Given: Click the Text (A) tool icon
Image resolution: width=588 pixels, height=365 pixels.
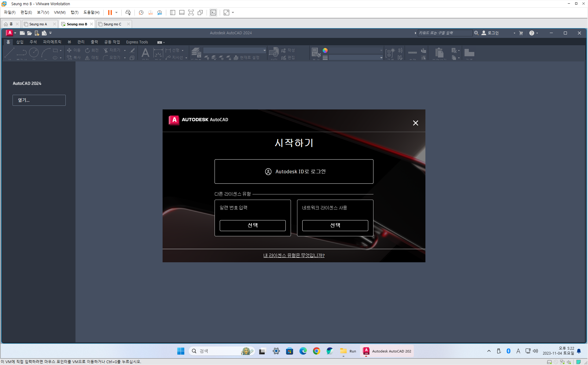Looking at the screenshot, I should click(x=145, y=53).
